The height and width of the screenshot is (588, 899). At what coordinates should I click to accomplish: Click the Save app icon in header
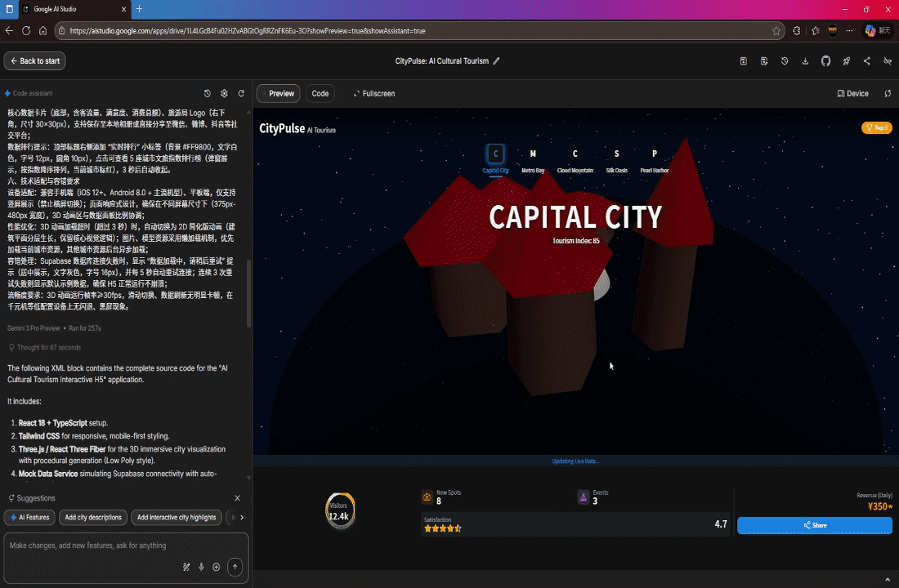pos(743,60)
